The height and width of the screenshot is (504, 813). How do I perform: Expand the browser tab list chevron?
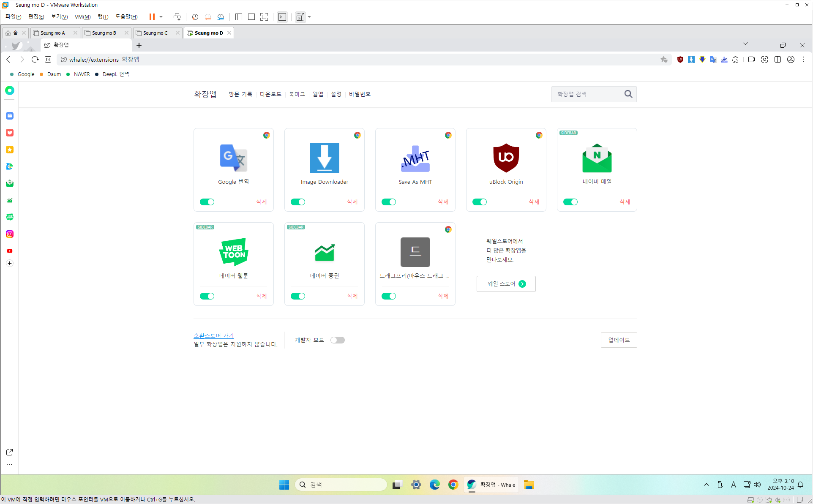[745, 44]
